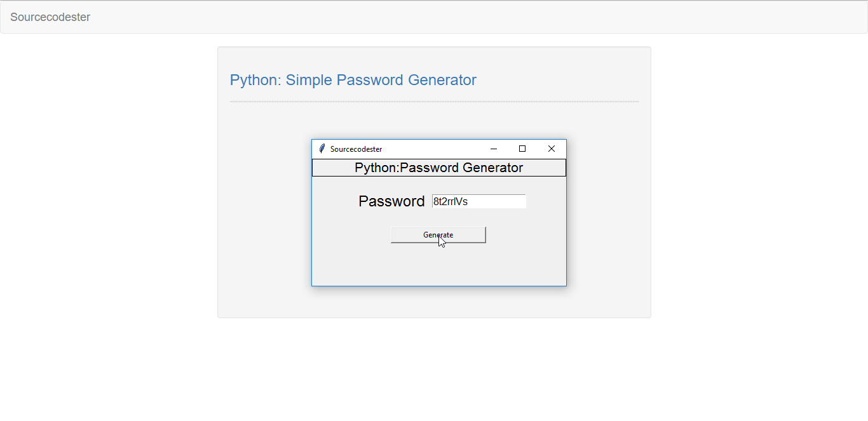
Task: Click the 'Sourcecodester' window title text
Action: [356, 149]
